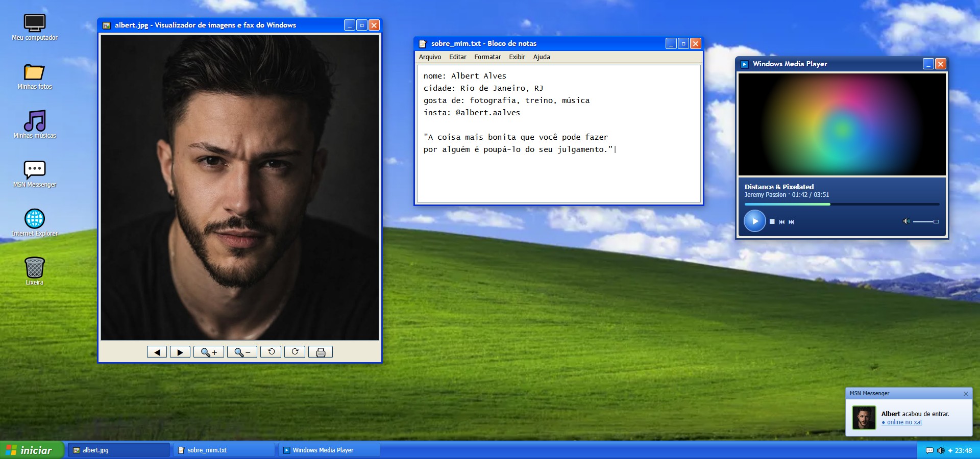Open the Lixeira recycle bin icon
Screen dimensions: 980x459
click(x=35, y=271)
